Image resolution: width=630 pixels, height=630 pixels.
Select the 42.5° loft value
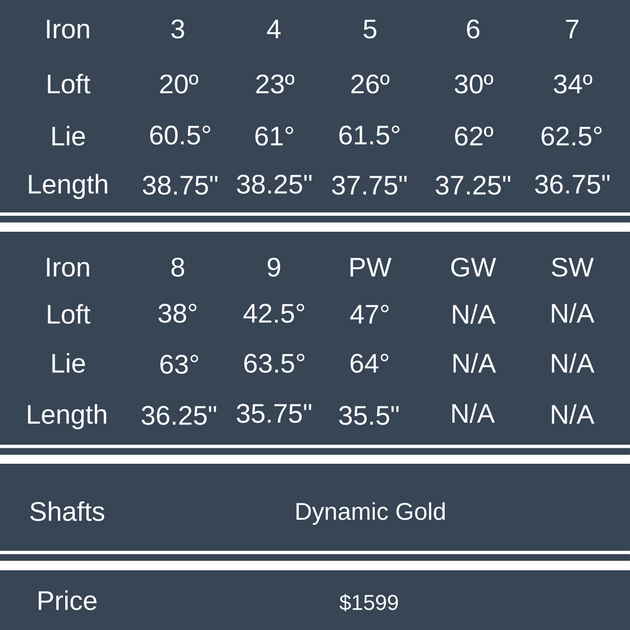(274, 314)
